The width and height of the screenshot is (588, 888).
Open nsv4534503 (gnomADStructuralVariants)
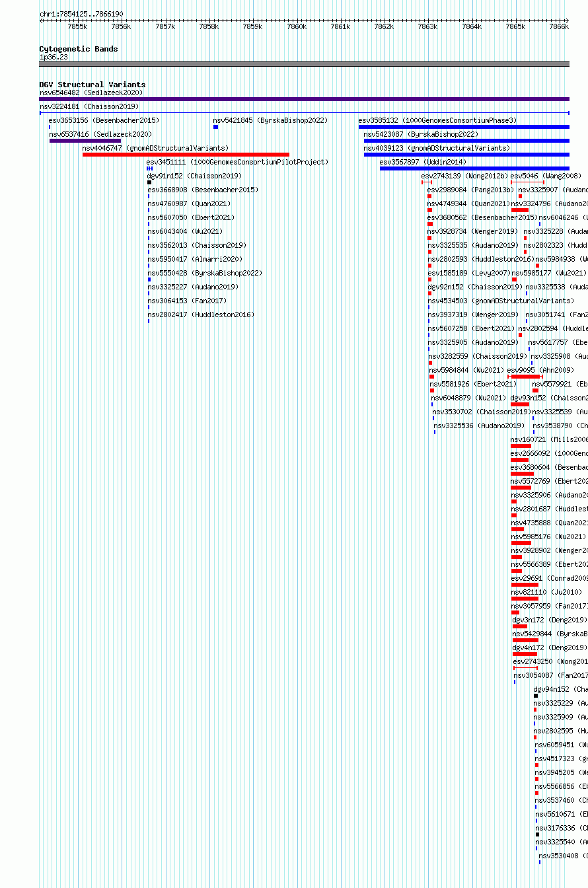click(501, 301)
